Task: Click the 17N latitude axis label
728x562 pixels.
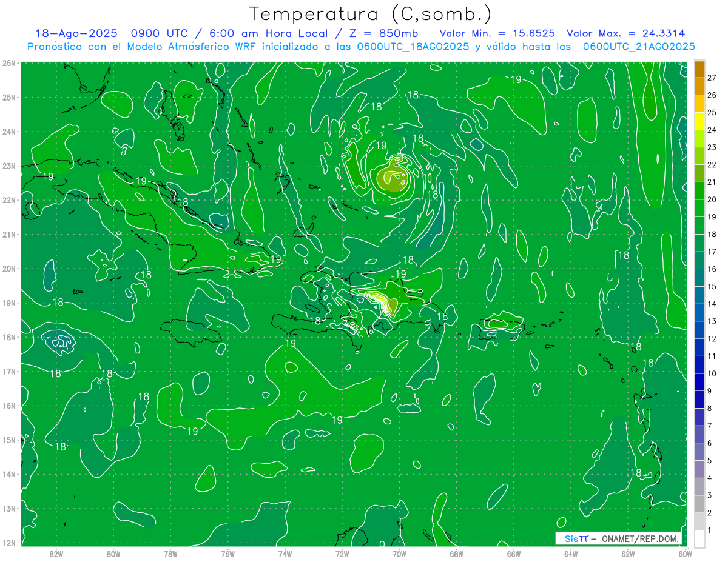Action: (9, 371)
